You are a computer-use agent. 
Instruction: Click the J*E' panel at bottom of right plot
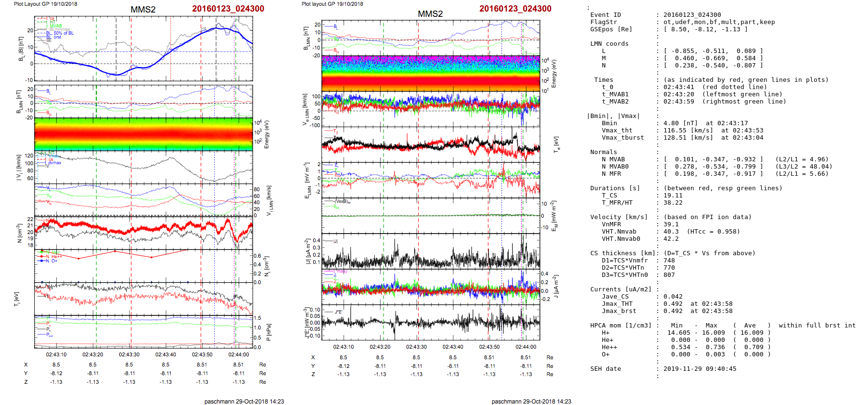coord(431,322)
